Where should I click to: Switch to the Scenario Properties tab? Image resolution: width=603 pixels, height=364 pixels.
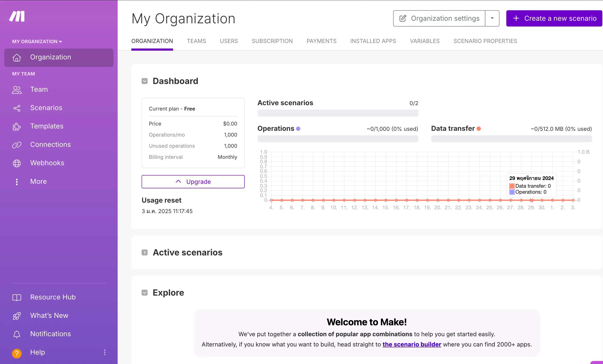(x=485, y=41)
